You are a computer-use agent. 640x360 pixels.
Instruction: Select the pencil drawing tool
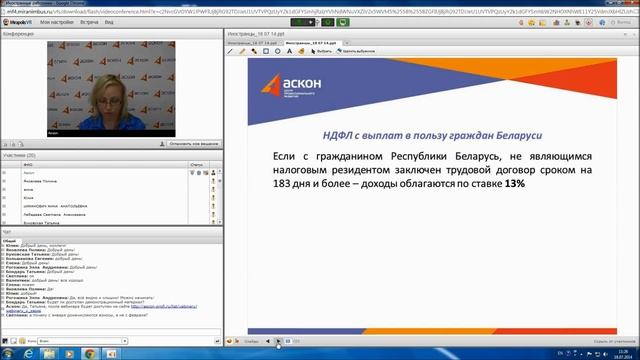point(242,51)
